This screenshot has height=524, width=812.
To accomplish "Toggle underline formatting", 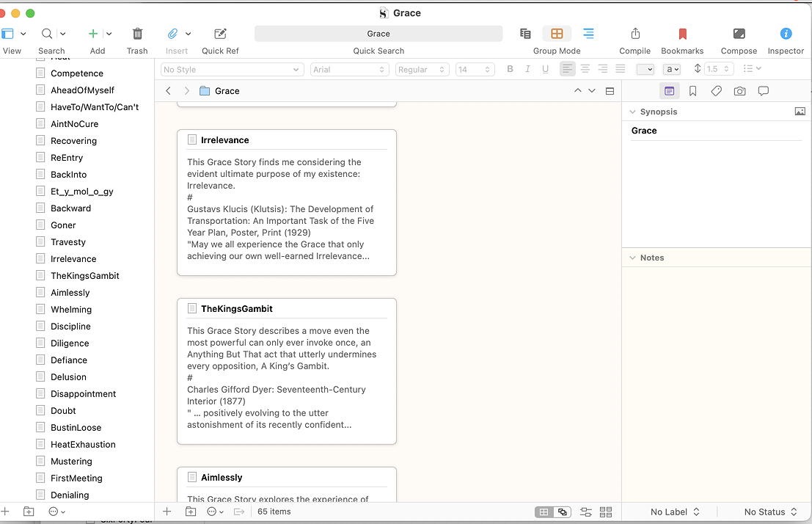I will click(x=545, y=69).
